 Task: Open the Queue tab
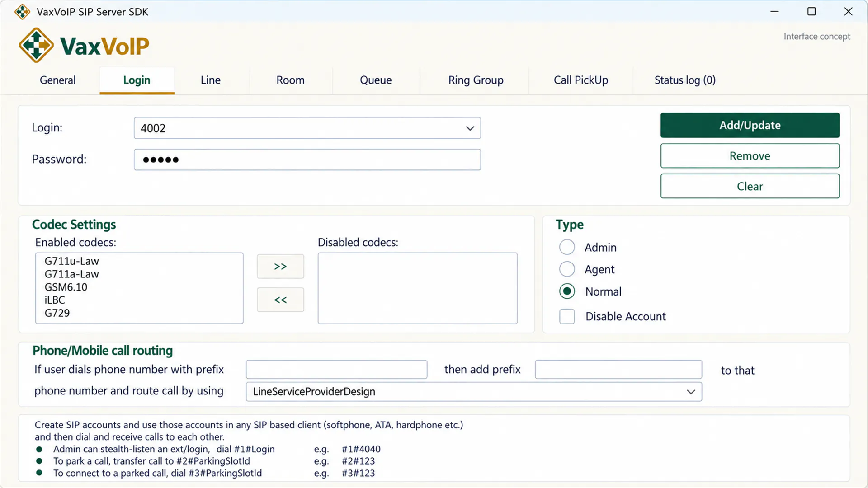coord(376,80)
